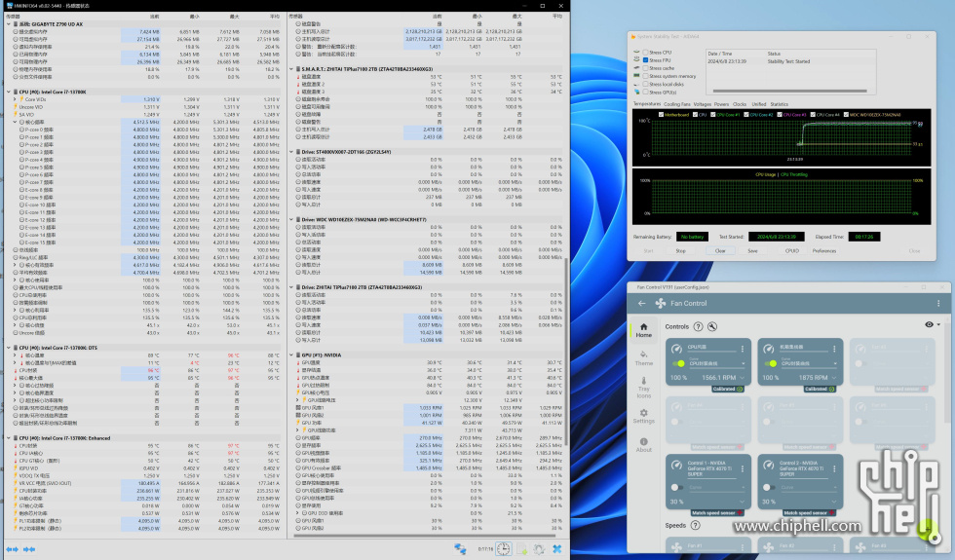Uncheck Stress FPU in AIDA64

[x=645, y=60]
